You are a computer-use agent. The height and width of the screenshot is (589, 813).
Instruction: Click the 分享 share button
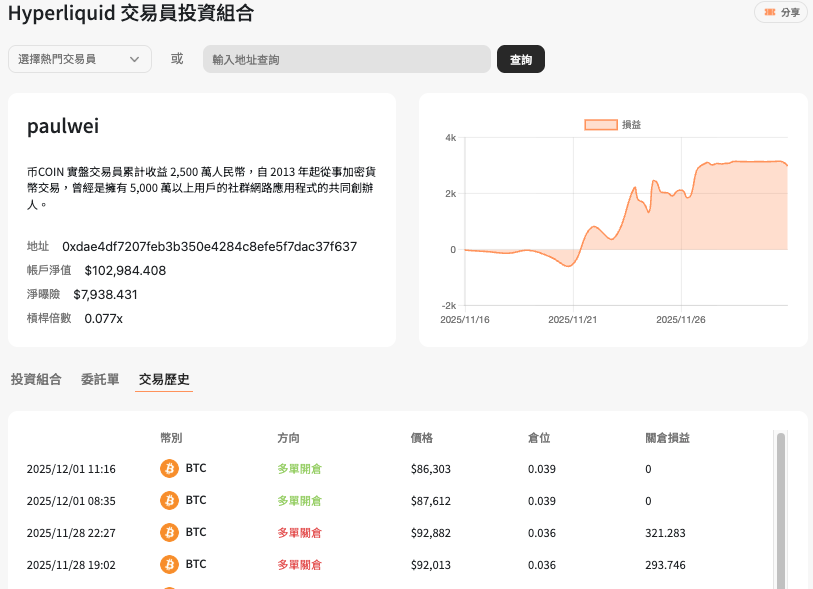[780, 13]
